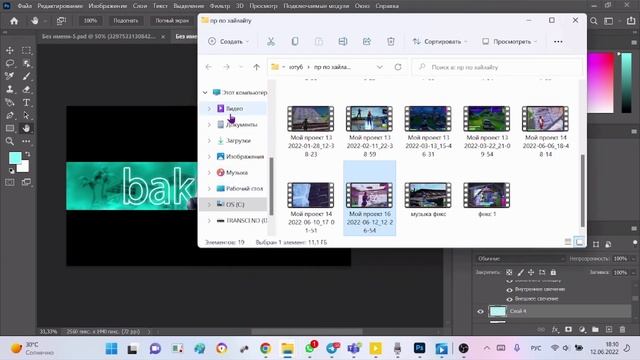Create a new layer
The width and height of the screenshot is (640, 360).
point(609,329)
